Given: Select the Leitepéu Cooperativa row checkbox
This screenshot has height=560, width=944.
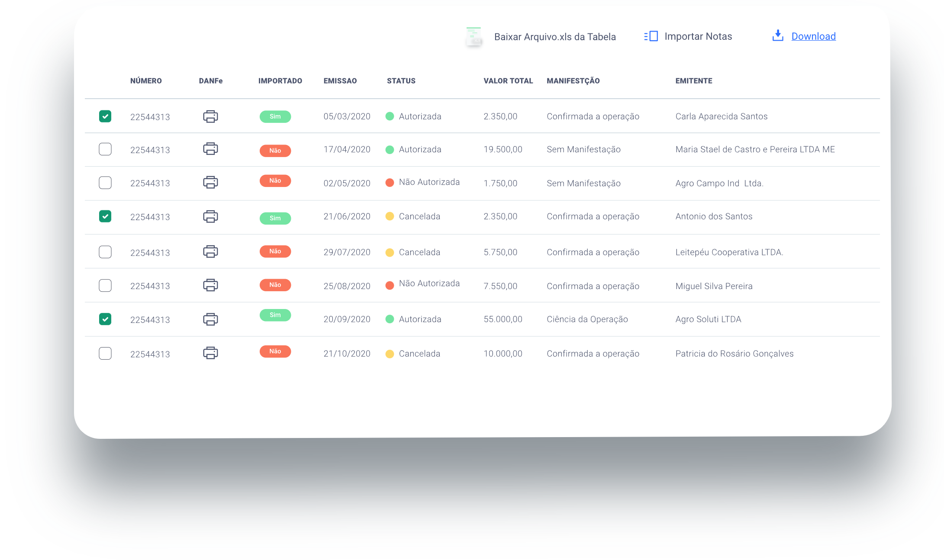Looking at the screenshot, I should (x=105, y=252).
